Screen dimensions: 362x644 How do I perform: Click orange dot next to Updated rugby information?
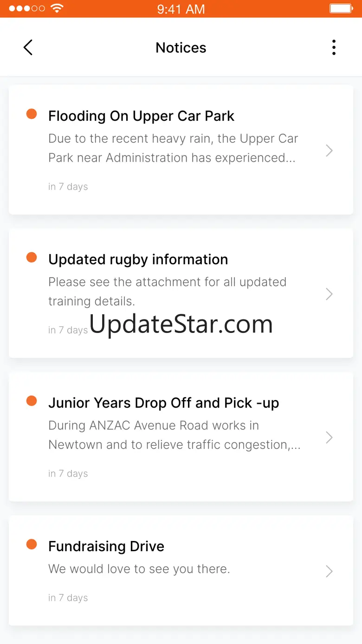tap(32, 257)
